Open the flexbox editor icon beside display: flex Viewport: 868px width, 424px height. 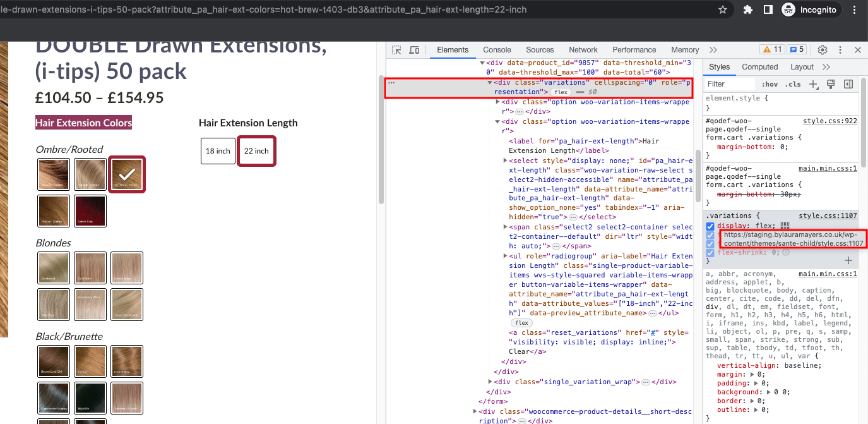[785, 226]
